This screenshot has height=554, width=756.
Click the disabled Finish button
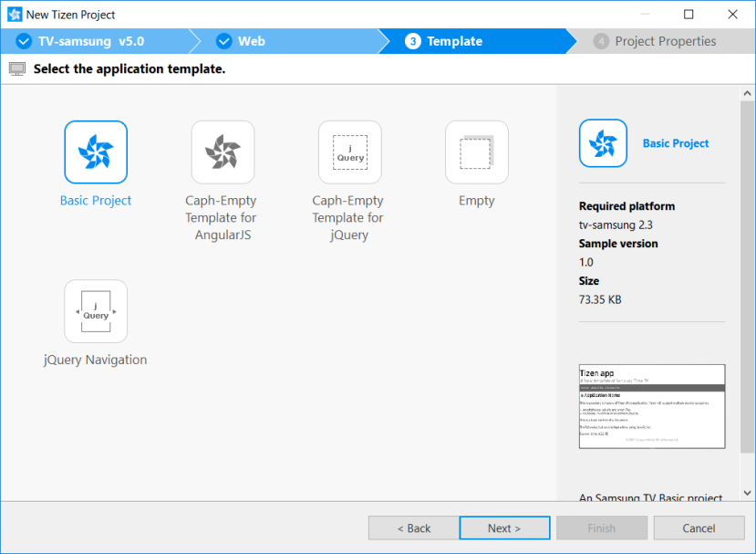tap(601, 528)
